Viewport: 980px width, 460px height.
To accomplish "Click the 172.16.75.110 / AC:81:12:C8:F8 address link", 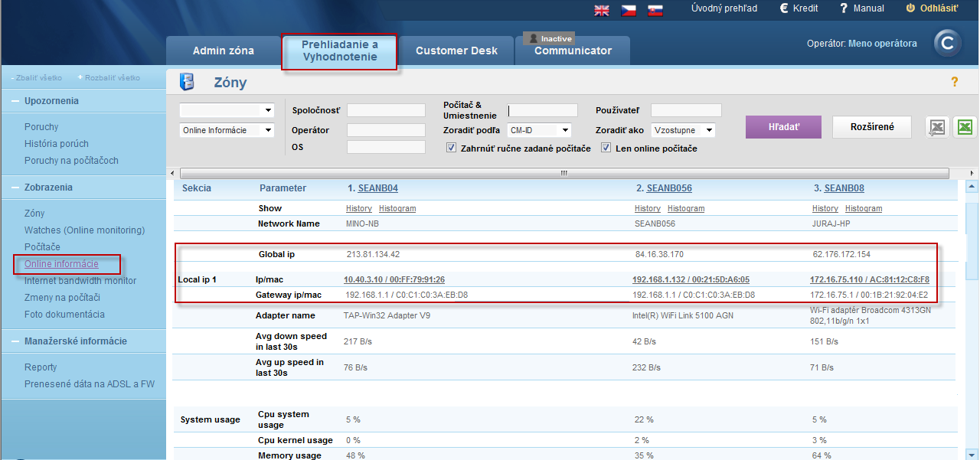I will coord(870,280).
